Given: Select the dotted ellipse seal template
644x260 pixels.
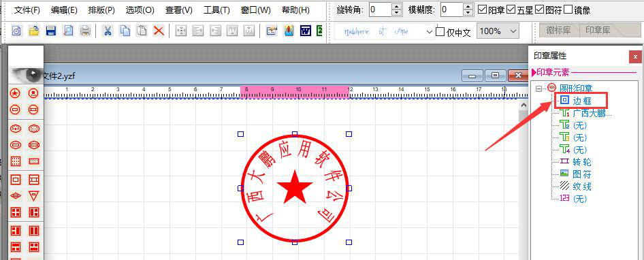Looking at the screenshot, I should coord(33,129).
